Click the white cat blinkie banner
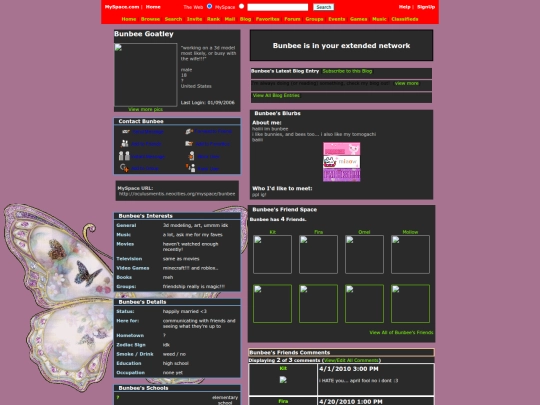Viewport: 540px width, 405px height. (x=342, y=162)
